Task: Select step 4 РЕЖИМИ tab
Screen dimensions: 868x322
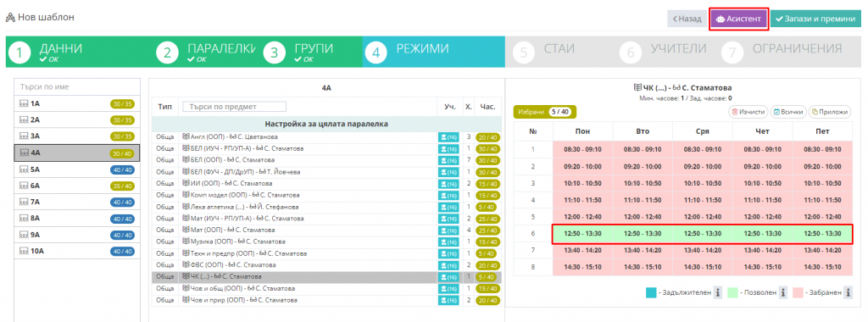Action: point(433,52)
